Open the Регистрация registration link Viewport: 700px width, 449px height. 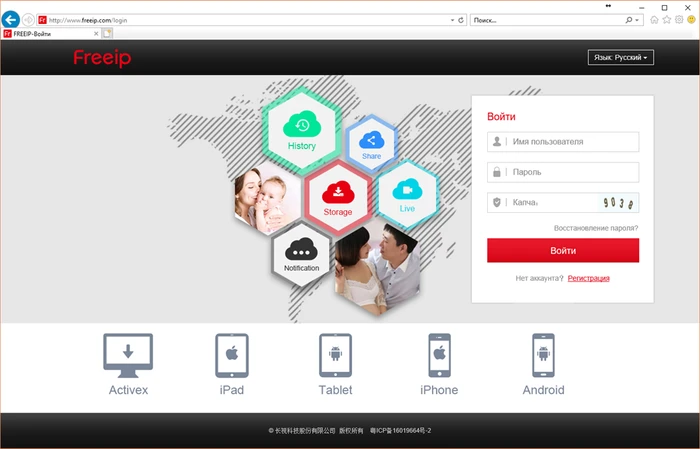click(x=588, y=278)
